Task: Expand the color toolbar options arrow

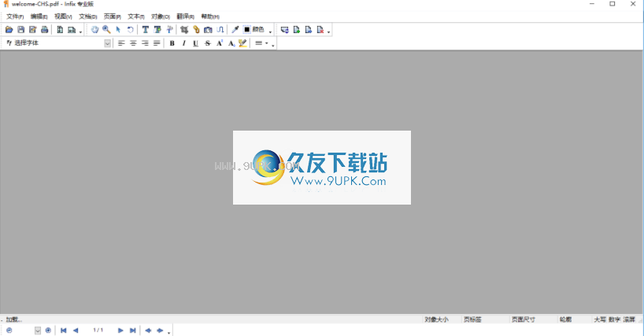Action: [270, 31]
